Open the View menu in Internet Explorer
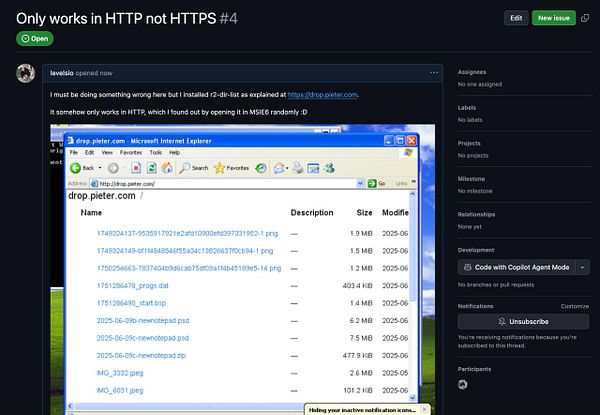Image resolution: width=600 pixels, height=415 pixels. point(107,152)
